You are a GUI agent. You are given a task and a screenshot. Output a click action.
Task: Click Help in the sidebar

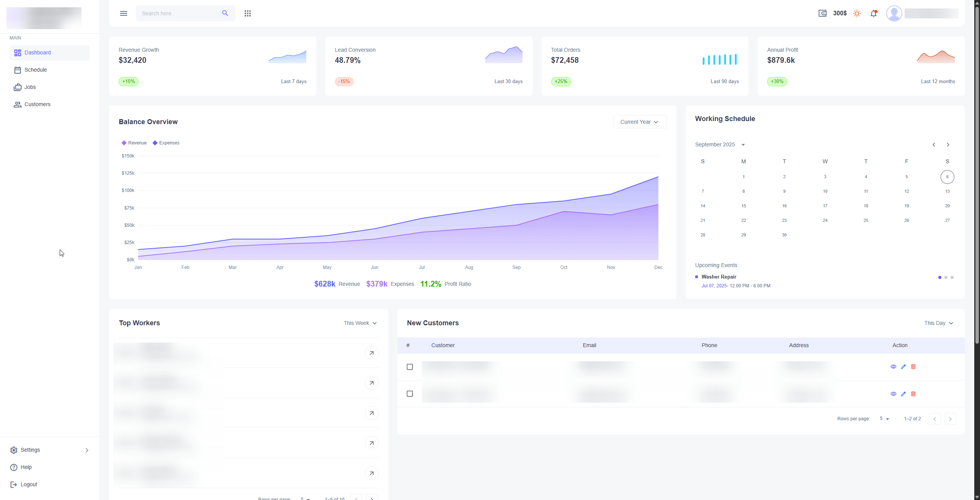pos(50,467)
